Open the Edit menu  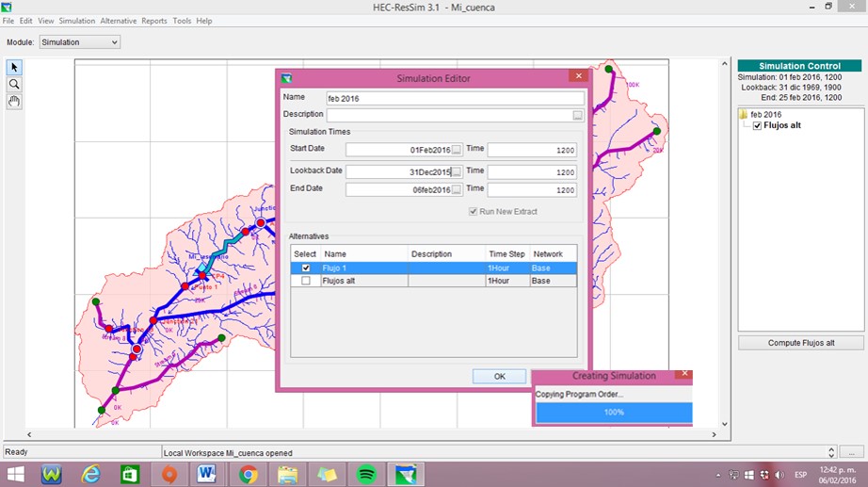click(x=26, y=21)
